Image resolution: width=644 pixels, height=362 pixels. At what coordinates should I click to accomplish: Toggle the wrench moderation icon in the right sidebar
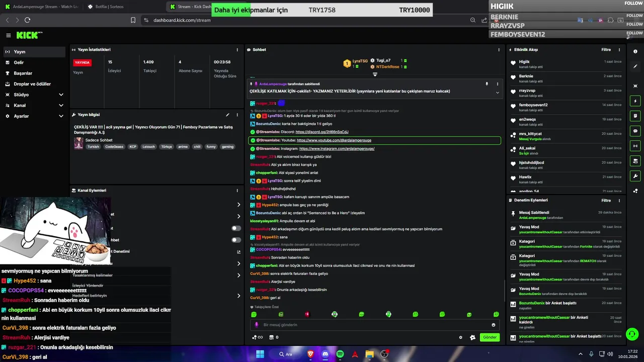(635, 176)
